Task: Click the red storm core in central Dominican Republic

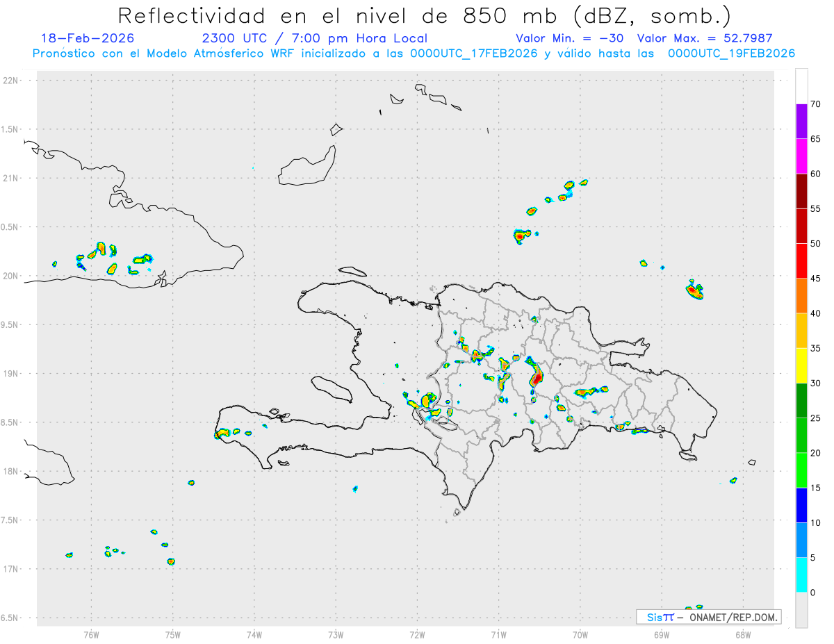Action: (536, 379)
